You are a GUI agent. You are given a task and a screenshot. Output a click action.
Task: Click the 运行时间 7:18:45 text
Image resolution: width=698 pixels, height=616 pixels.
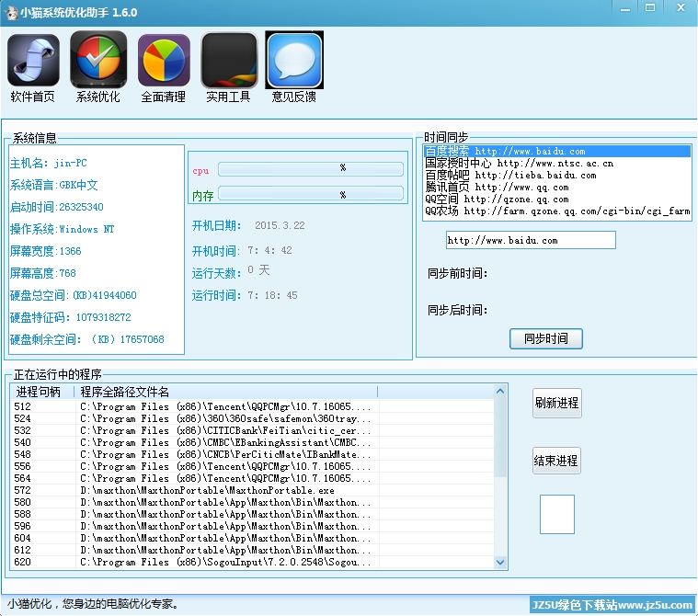(245, 295)
